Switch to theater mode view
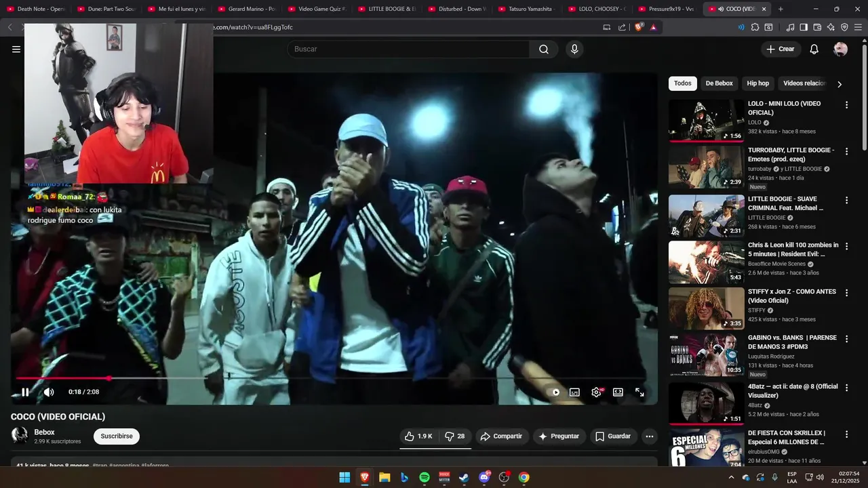The height and width of the screenshot is (488, 868). coord(618,392)
